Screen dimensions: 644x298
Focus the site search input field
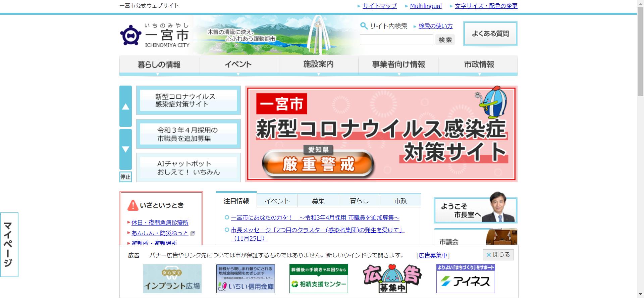click(x=396, y=40)
